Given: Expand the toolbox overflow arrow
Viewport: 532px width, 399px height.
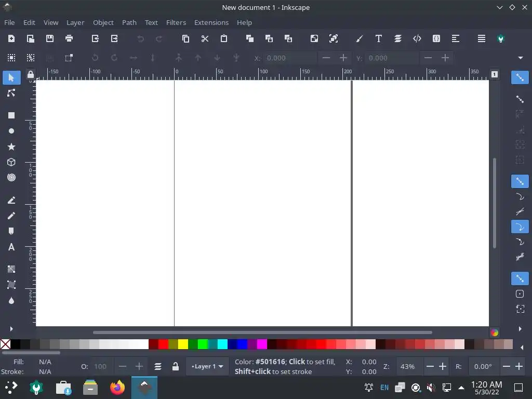Looking at the screenshot, I should (x=11, y=329).
